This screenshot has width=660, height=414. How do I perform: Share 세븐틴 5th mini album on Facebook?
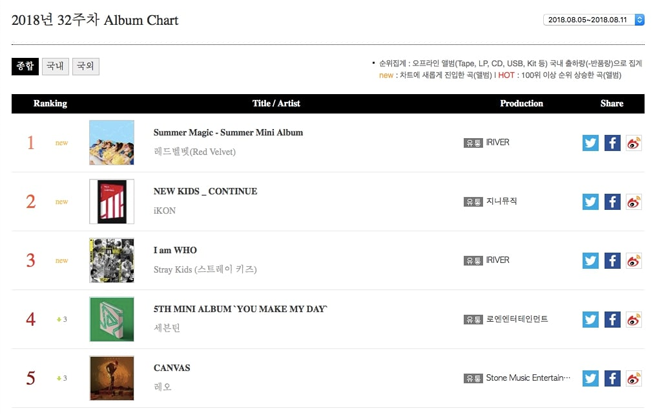click(x=612, y=320)
